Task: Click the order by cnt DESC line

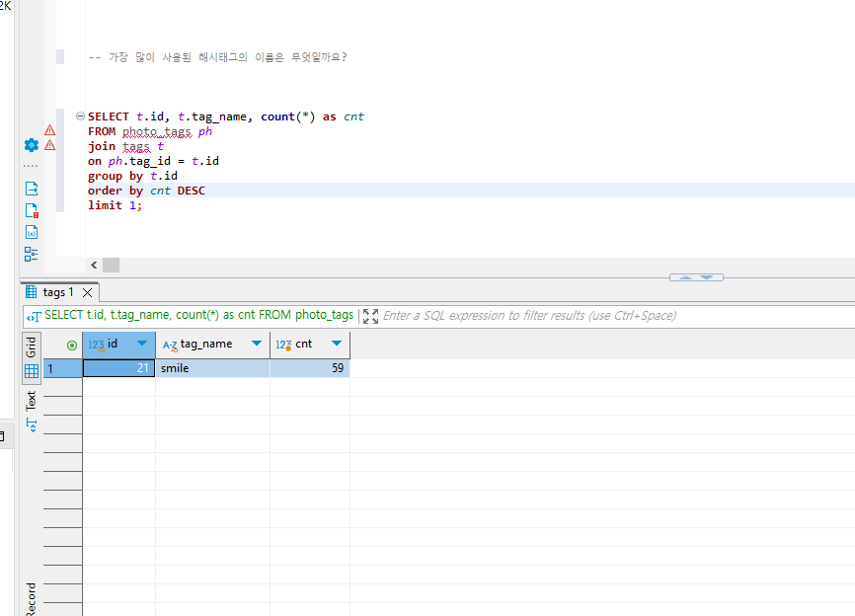Action: click(x=147, y=191)
